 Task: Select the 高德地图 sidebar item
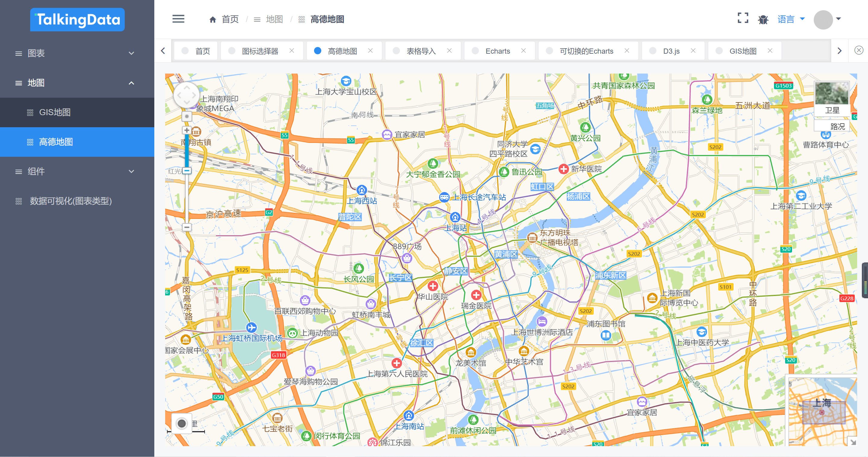coord(77,142)
